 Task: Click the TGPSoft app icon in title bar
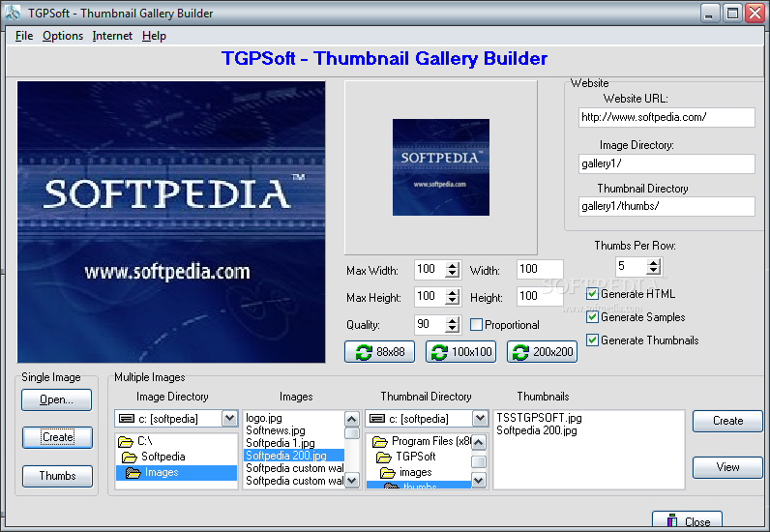click(x=13, y=13)
